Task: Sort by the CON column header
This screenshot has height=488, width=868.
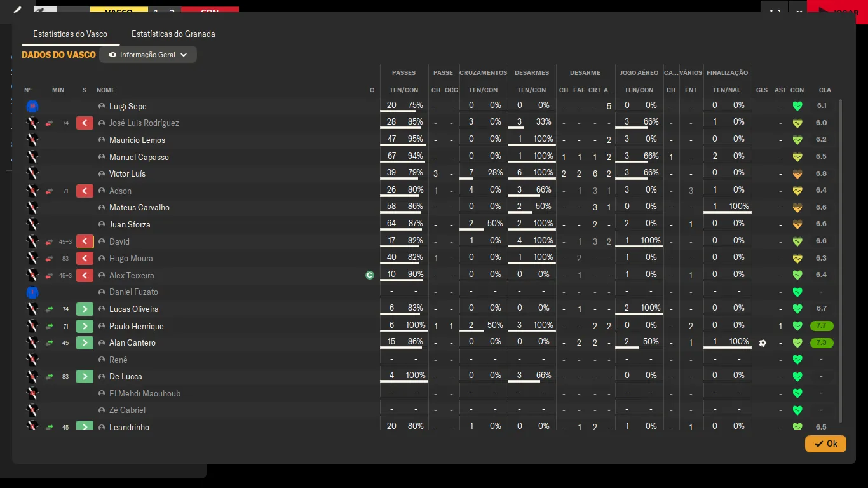Action: coord(797,90)
